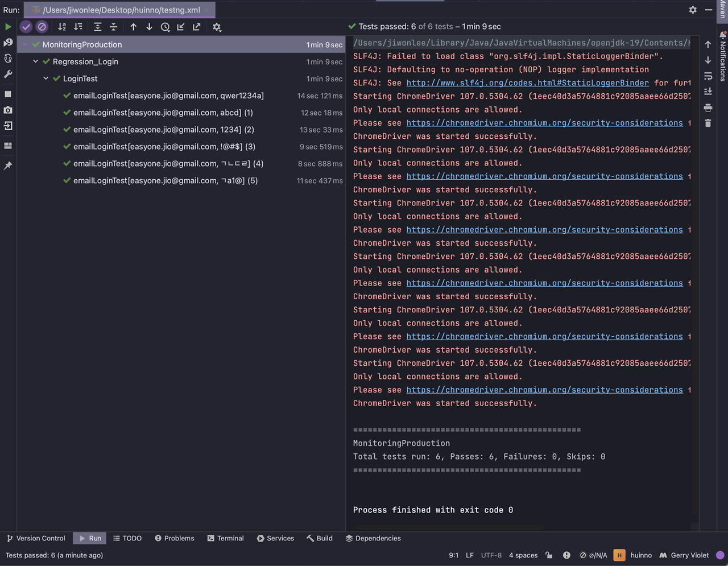This screenshot has width=728, height=566.
Task: Rerun the tests with the green play icon
Action: point(8,27)
